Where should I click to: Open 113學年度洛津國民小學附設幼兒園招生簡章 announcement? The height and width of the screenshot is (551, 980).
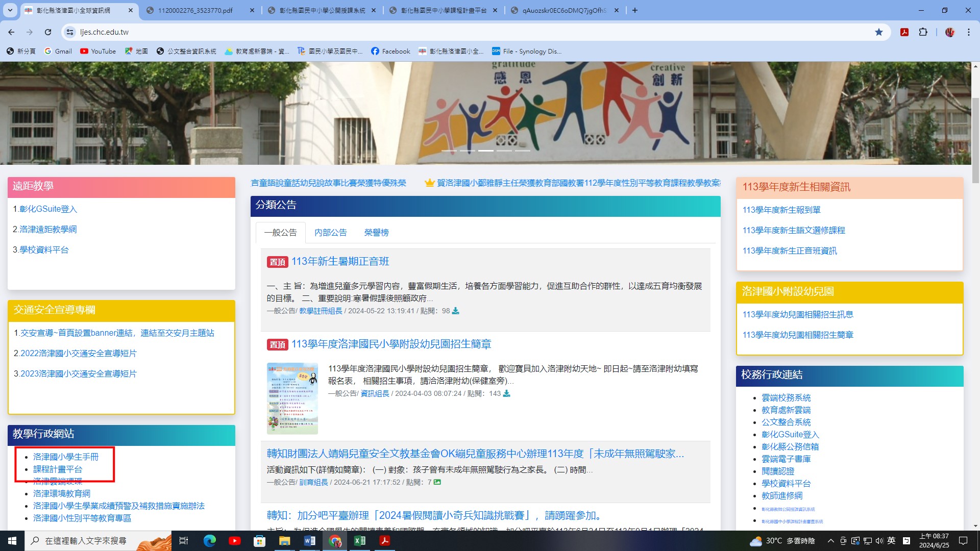[391, 344]
